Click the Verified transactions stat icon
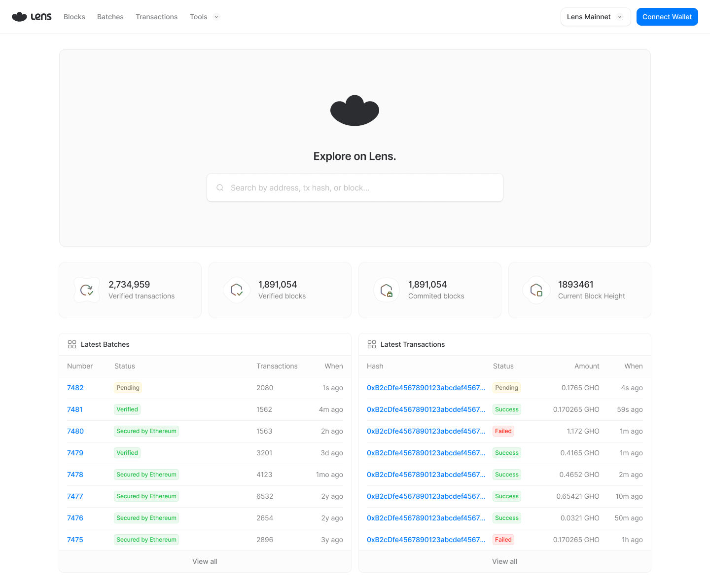The height and width of the screenshot is (588, 710). click(87, 290)
